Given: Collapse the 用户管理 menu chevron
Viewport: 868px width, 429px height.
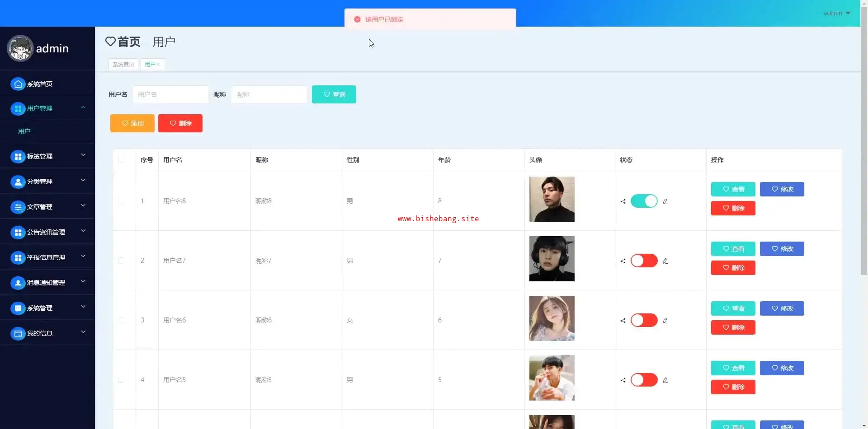Looking at the screenshot, I should click(x=83, y=107).
